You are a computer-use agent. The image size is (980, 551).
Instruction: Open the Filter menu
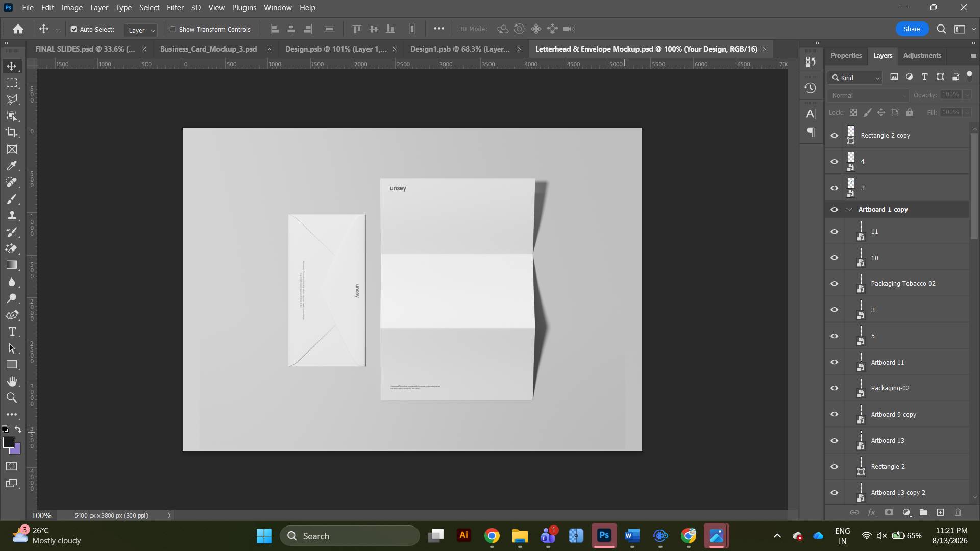(175, 8)
